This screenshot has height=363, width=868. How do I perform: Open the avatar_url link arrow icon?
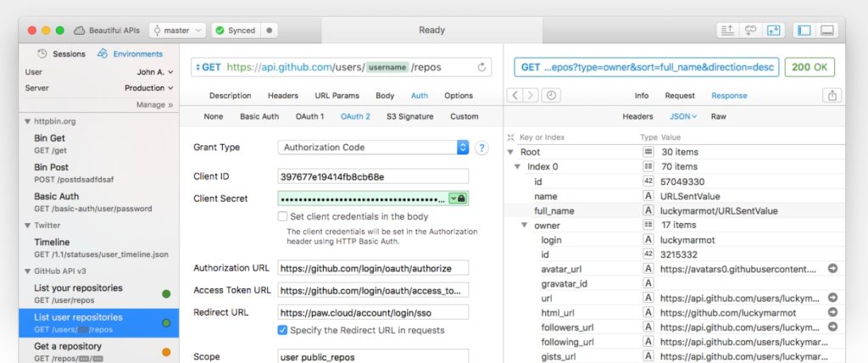coord(832,269)
